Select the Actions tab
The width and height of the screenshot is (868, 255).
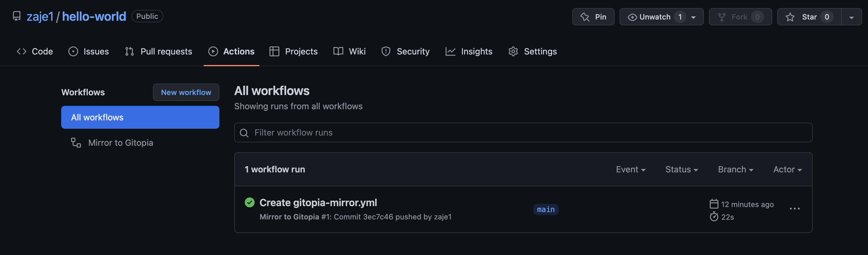pyautogui.click(x=231, y=51)
